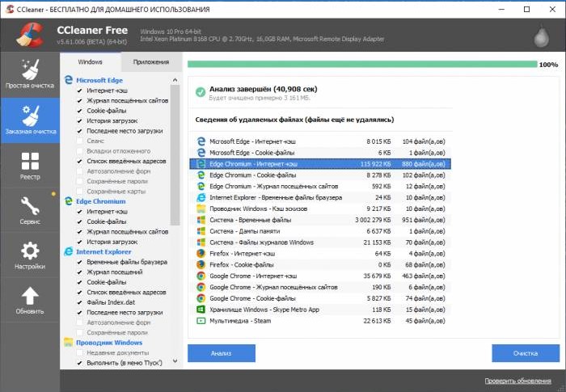Click scroll up arrow of cleaning list
The image size is (566, 392).
coord(175,80)
